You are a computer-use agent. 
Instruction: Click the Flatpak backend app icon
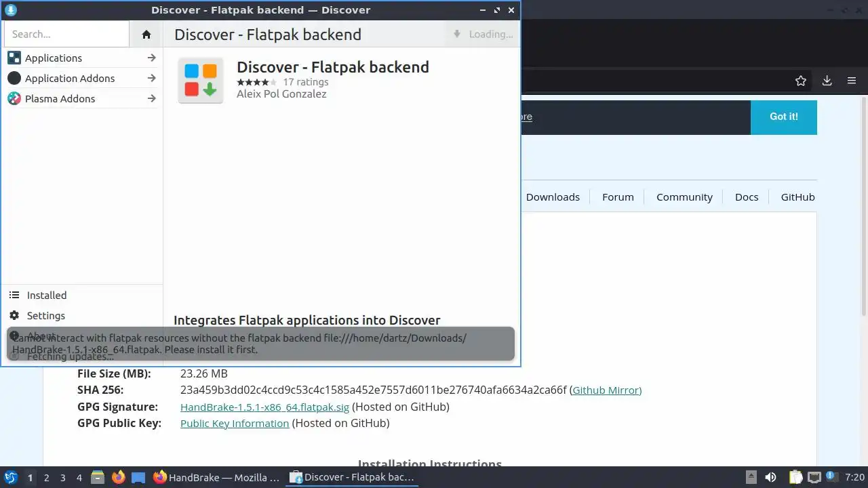pos(201,81)
